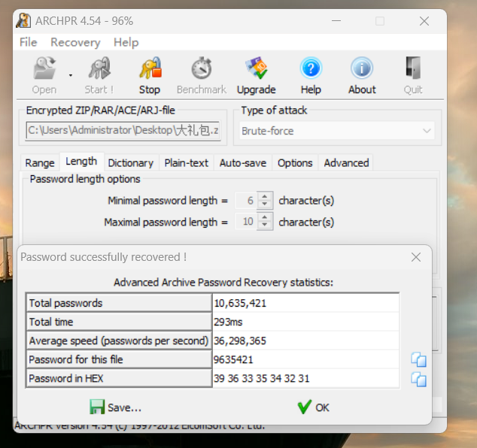
Task: Click the encrypted file path field
Action: click(x=123, y=131)
